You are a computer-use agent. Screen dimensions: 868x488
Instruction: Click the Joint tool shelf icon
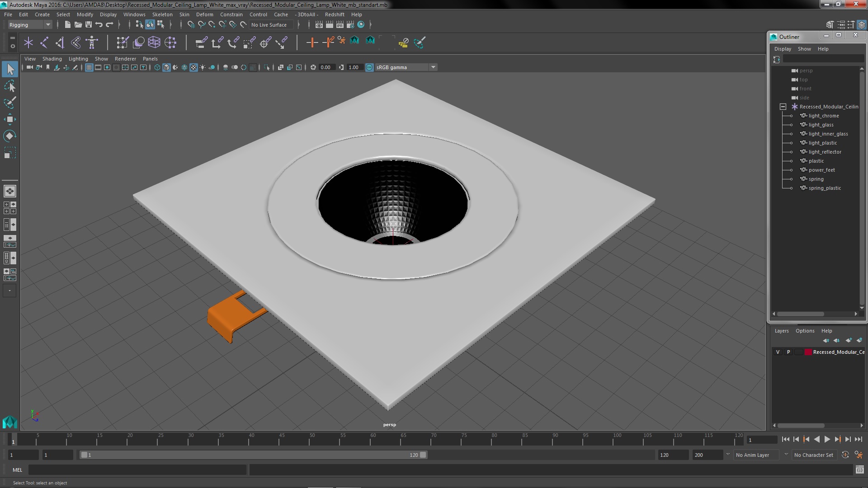pos(44,42)
